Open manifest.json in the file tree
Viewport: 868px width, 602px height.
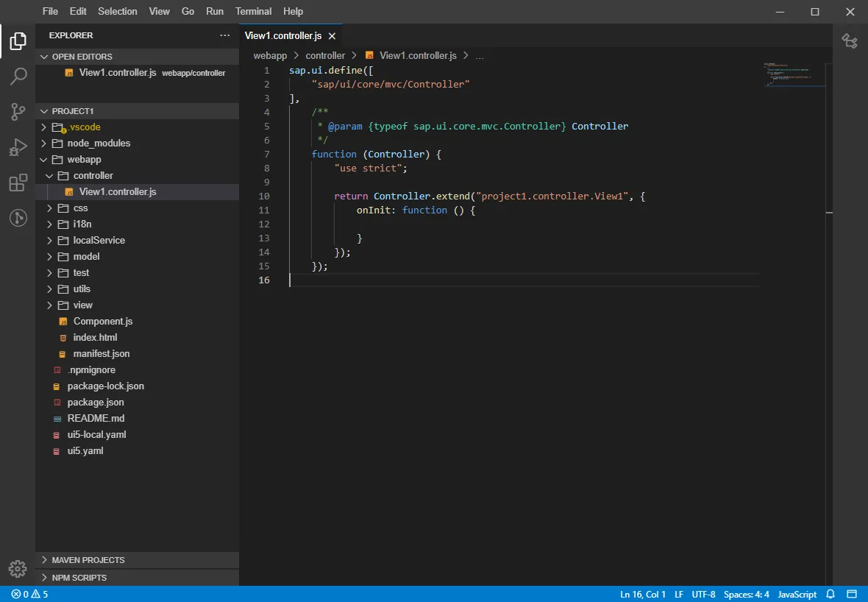coord(101,354)
